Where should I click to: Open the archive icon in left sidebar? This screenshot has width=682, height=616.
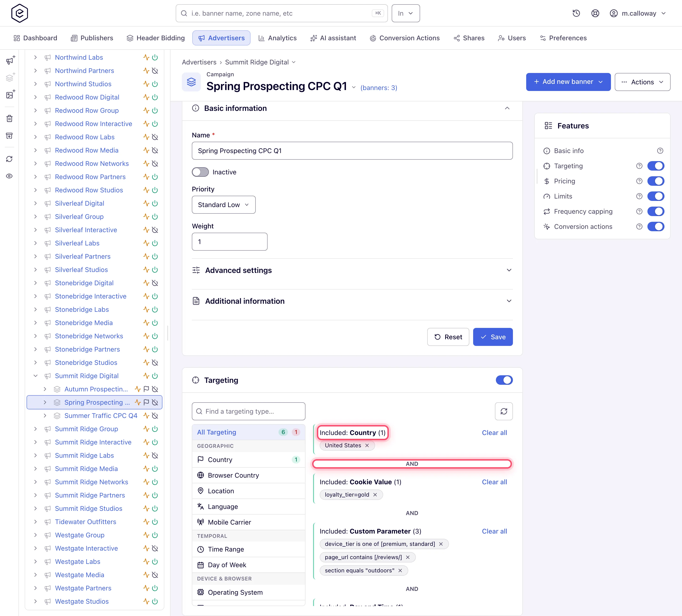click(x=9, y=136)
